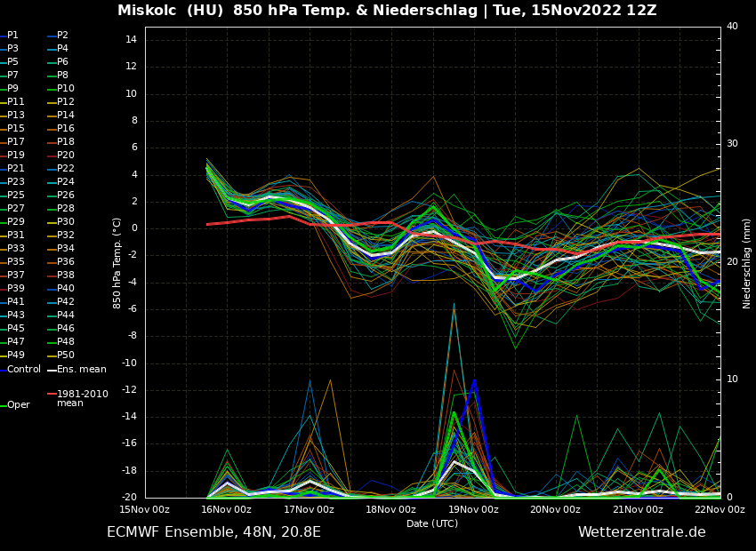
Task: Click the Wetterzentrale.de watermark text
Action: pyautogui.click(x=641, y=532)
